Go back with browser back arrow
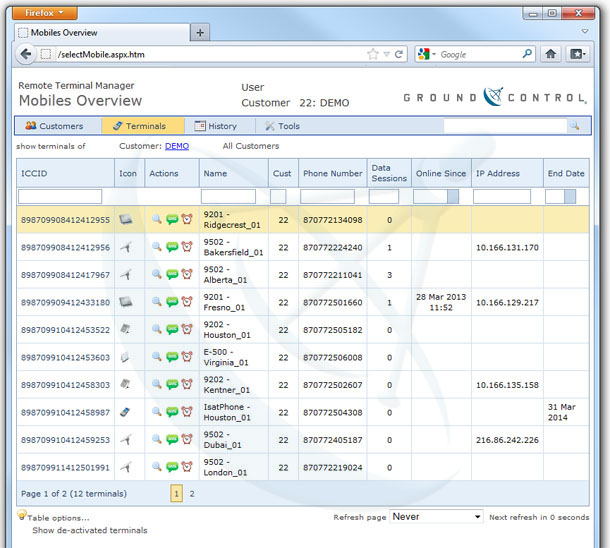 click(26, 54)
